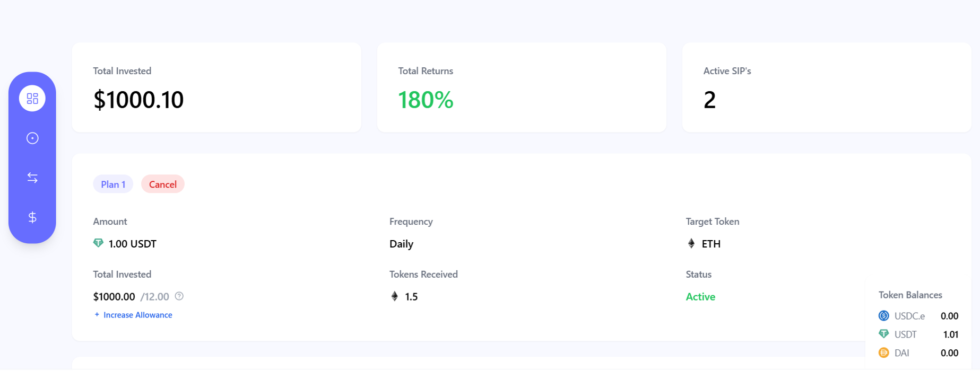
Task: Click the Tether icon beside 1.00 USDT
Action: [98, 243]
